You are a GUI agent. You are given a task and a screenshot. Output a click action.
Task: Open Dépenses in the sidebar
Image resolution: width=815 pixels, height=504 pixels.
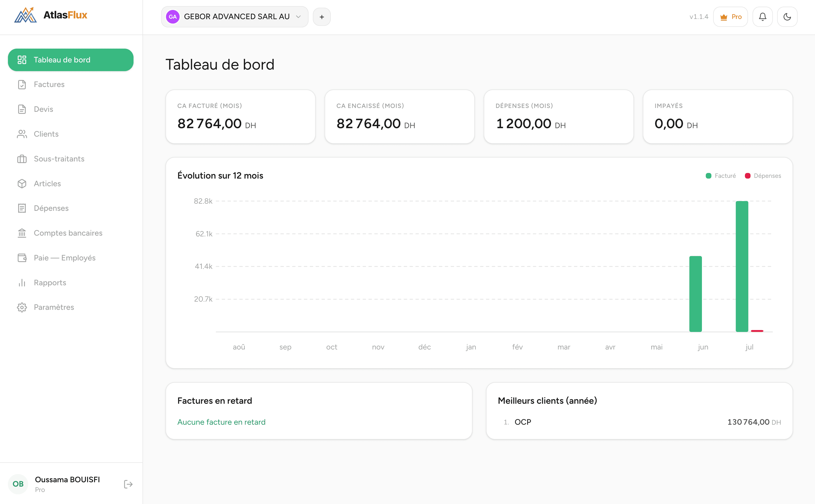(x=71, y=208)
